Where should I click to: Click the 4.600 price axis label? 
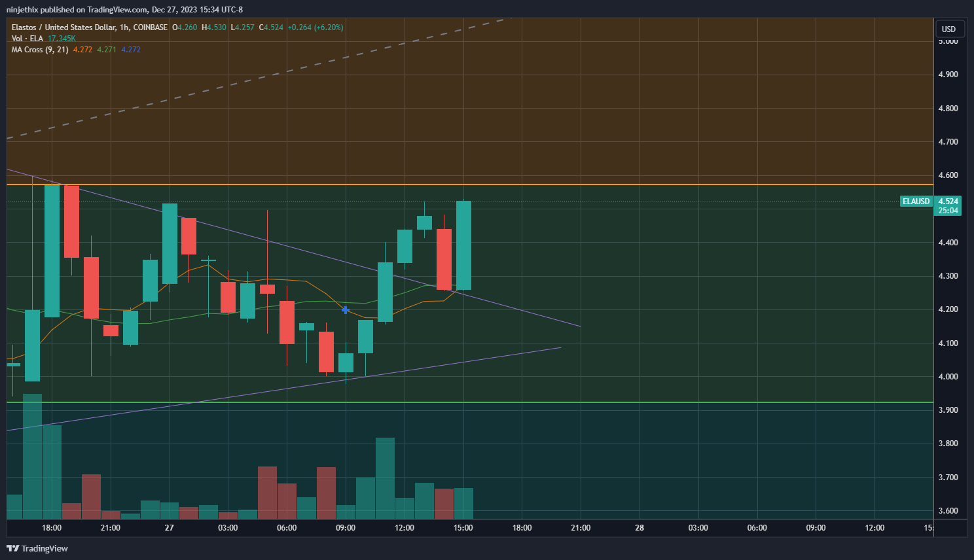[948, 175]
